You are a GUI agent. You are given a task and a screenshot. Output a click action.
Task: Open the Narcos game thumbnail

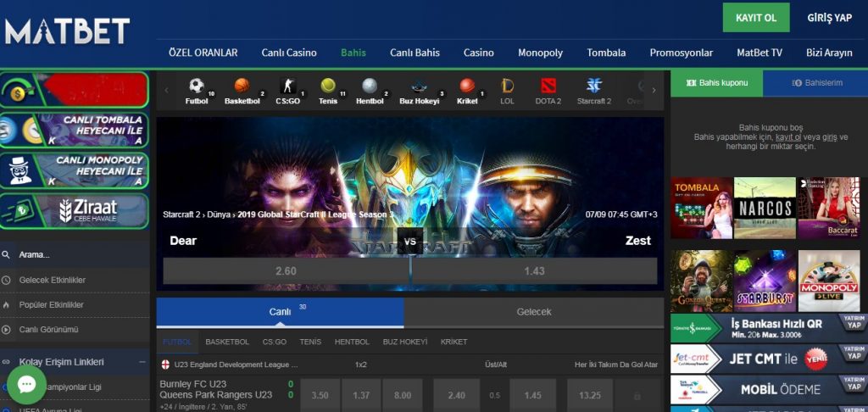click(764, 208)
